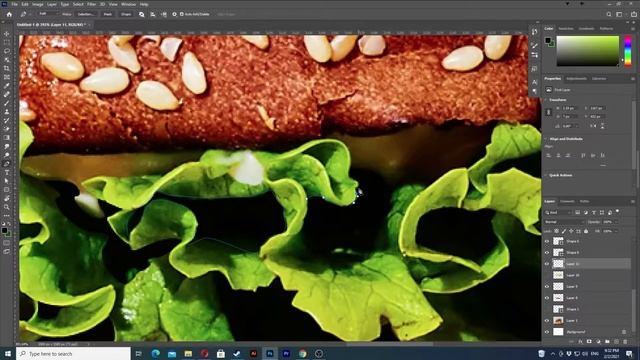Hide Layer 1 with its eye icon
This screenshot has width=640, height=360.
547,320
